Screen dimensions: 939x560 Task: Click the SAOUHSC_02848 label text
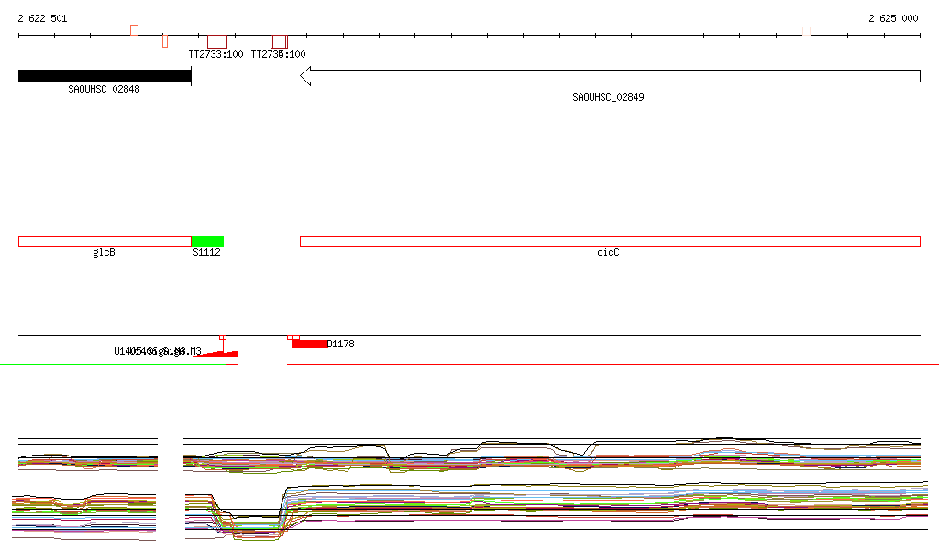click(105, 89)
